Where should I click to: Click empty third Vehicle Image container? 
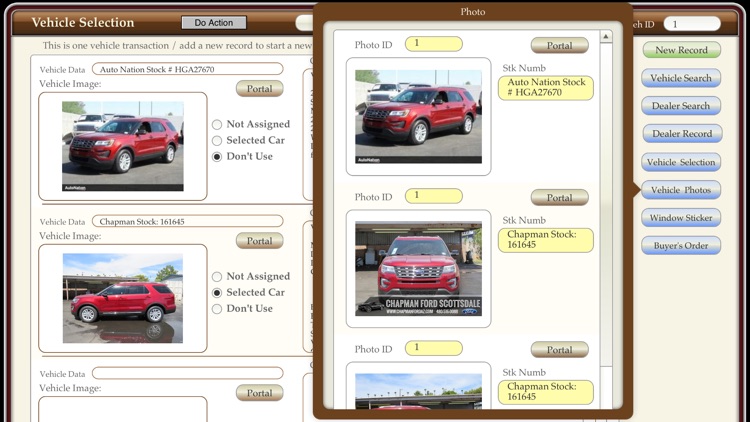click(x=122, y=409)
